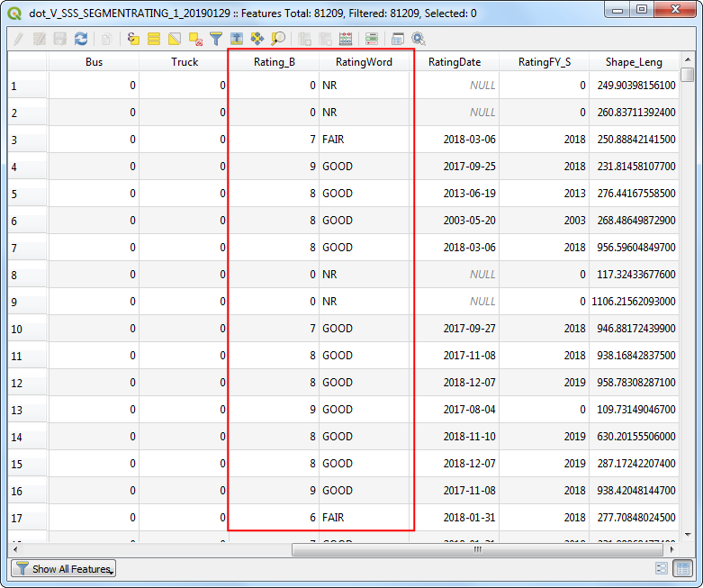Open conditional formatting panel
The image size is (703, 588).
(372, 39)
